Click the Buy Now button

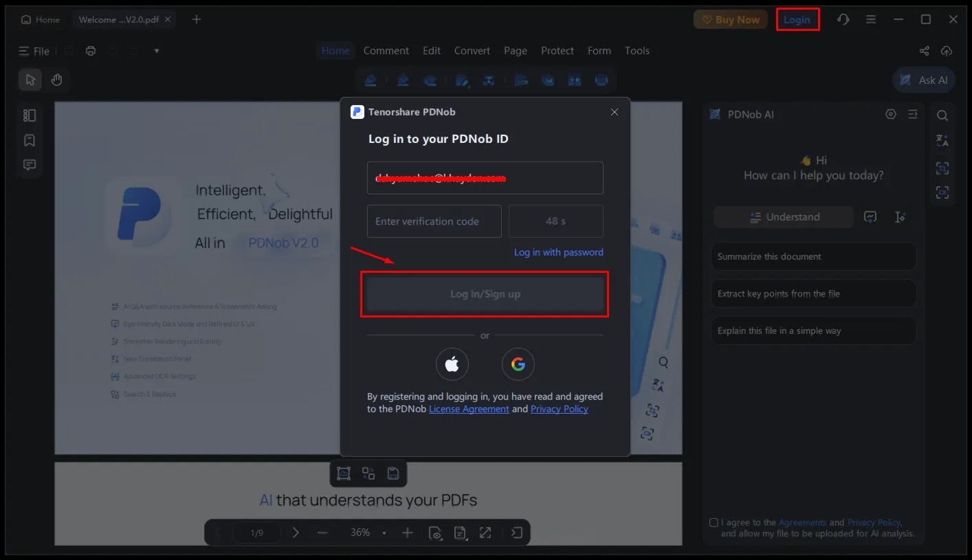click(731, 19)
